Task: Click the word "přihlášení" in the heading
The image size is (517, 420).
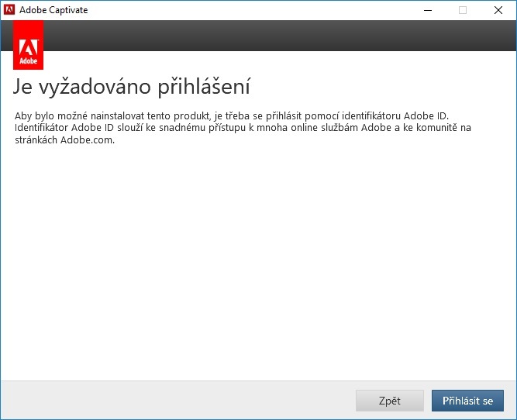Action: 206,86
